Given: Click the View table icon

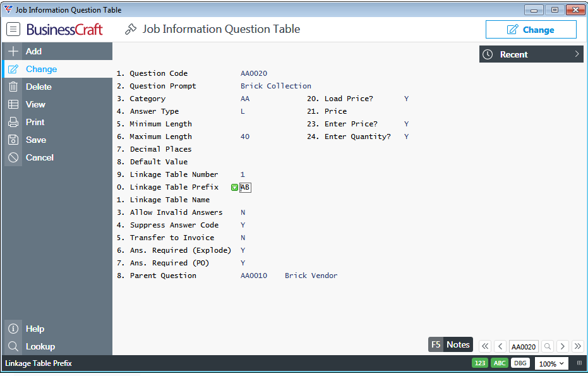Looking at the screenshot, I should pos(13,104).
